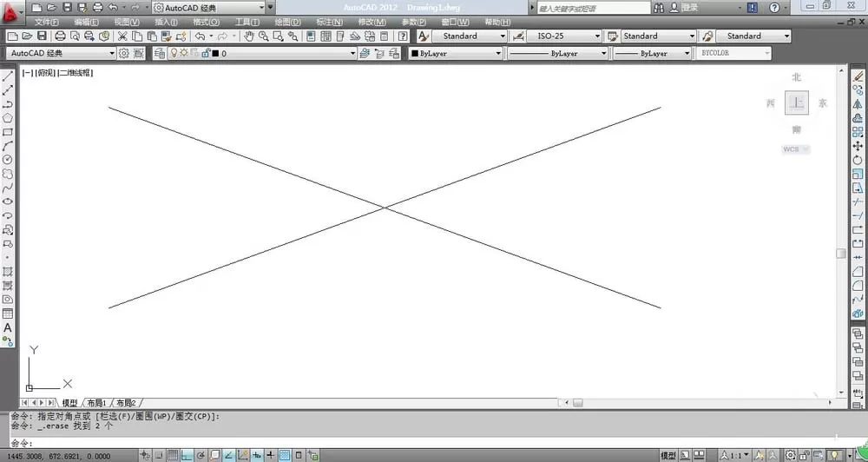
Task: Click the Cut scissors icon
Action: (122, 36)
